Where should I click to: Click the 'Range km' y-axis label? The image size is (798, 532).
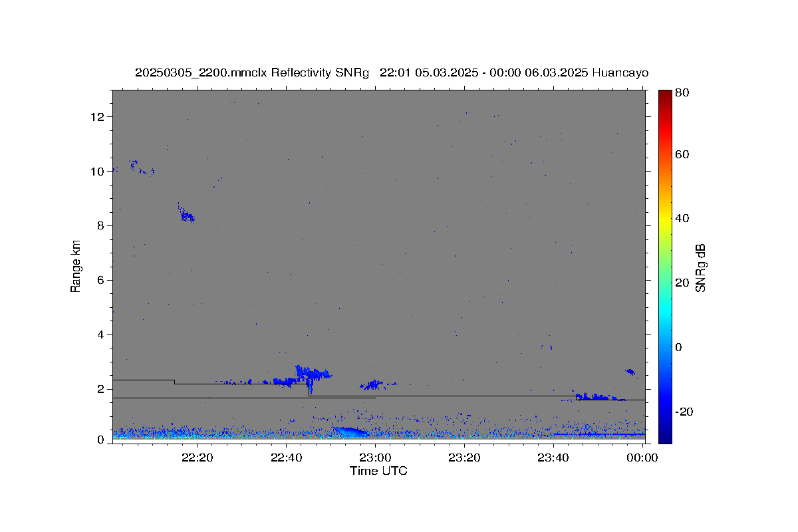pos(76,266)
